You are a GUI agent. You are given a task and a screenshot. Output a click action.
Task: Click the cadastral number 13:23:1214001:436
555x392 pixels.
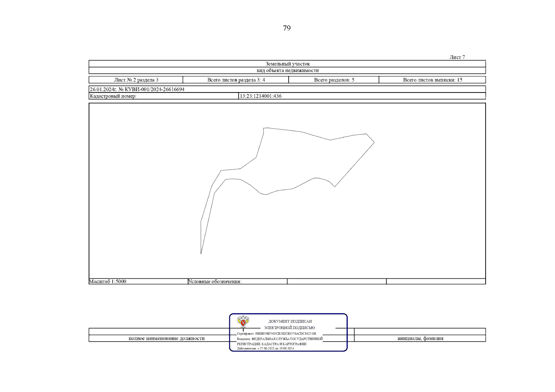260,96
